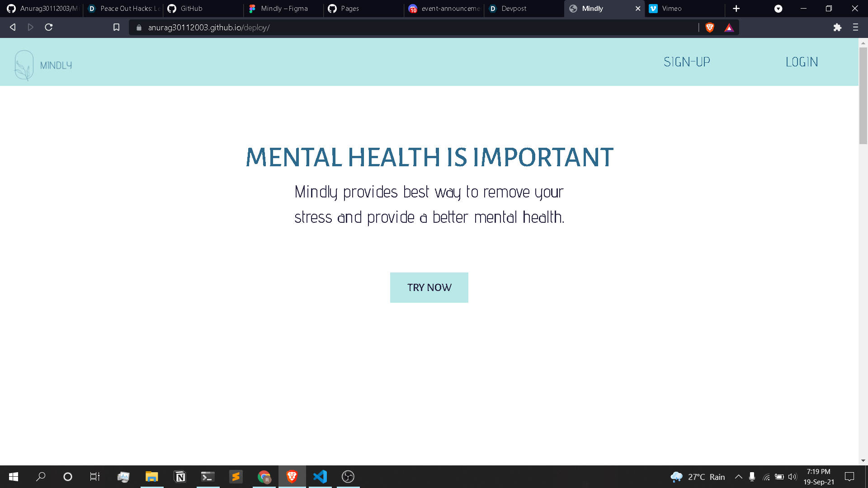Toggle the volume speaker tray icon

tap(792, 477)
